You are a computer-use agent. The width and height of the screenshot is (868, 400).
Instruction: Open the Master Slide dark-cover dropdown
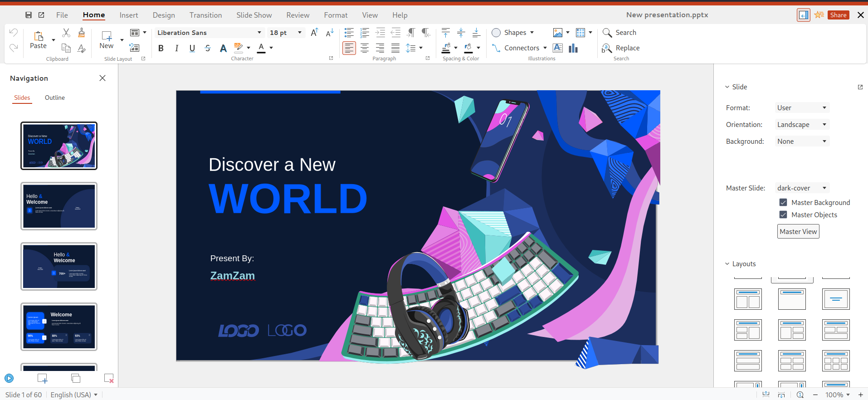(x=802, y=188)
